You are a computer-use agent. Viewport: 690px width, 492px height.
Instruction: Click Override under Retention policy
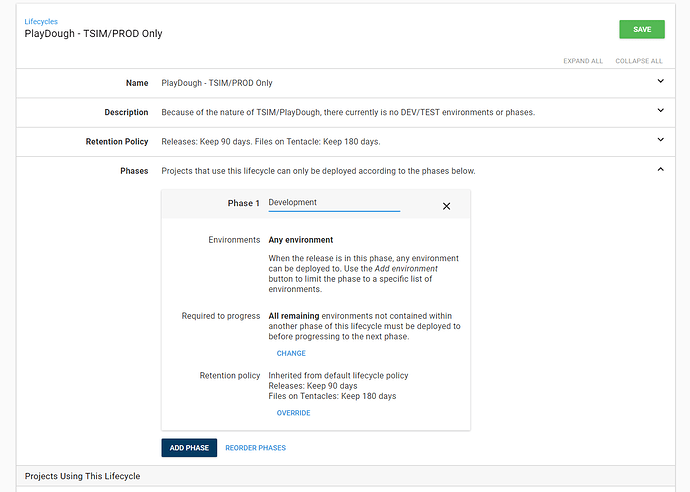coord(293,413)
